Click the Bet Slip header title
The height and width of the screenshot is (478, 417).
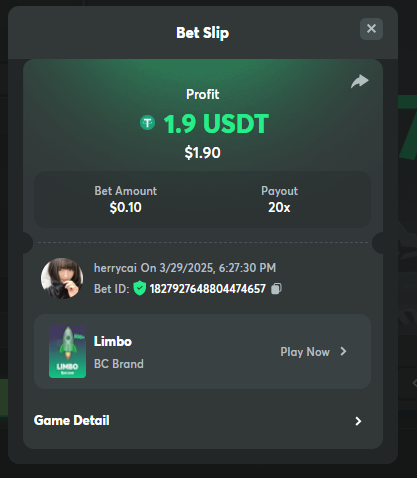(203, 33)
